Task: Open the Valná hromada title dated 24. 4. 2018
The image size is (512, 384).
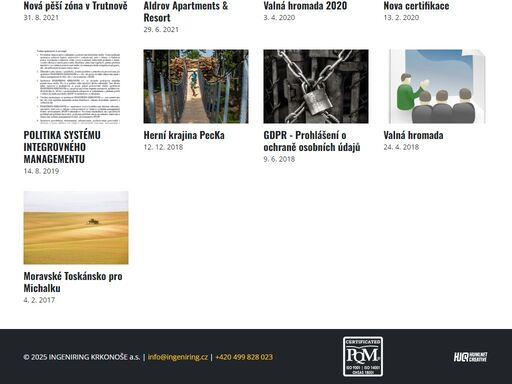Action: (x=413, y=135)
